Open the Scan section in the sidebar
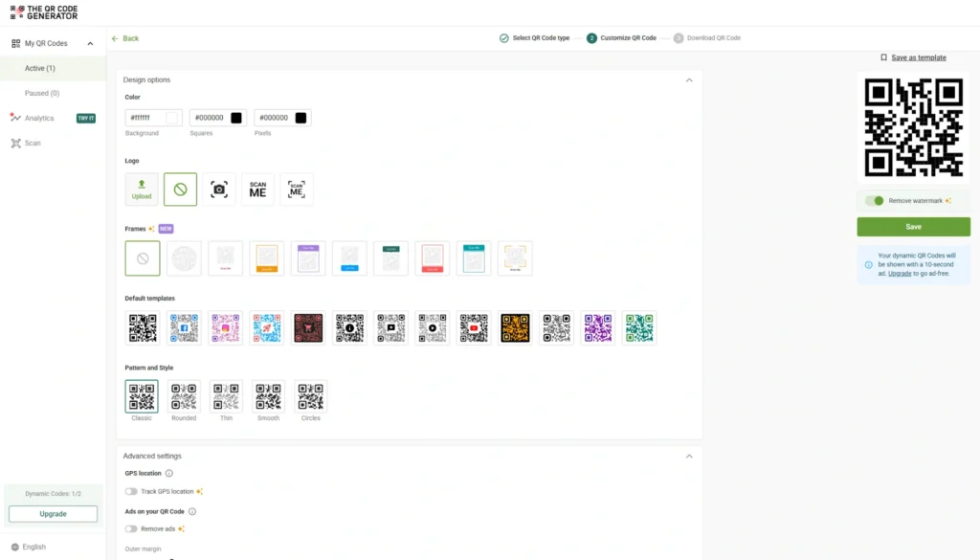980x560 pixels. point(33,143)
